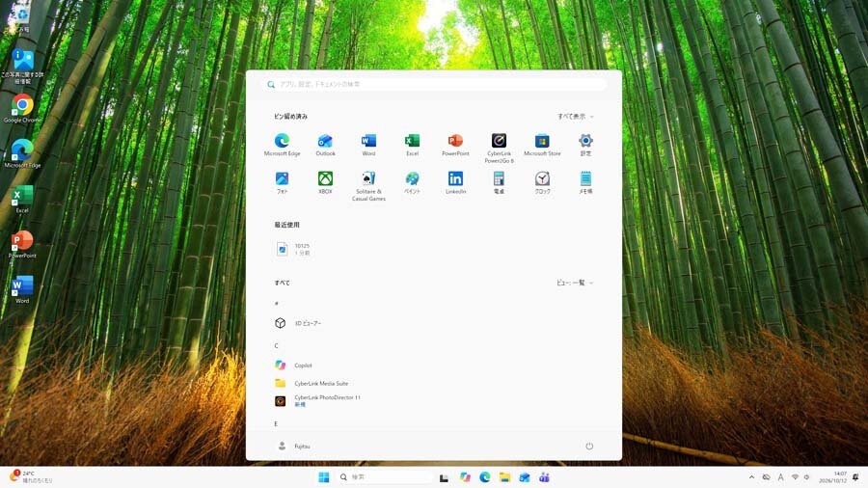The width and height of the screenshot is (868, 488).
Task: Click the IME input mode A indicator
Action: click(x=780, y=477)
